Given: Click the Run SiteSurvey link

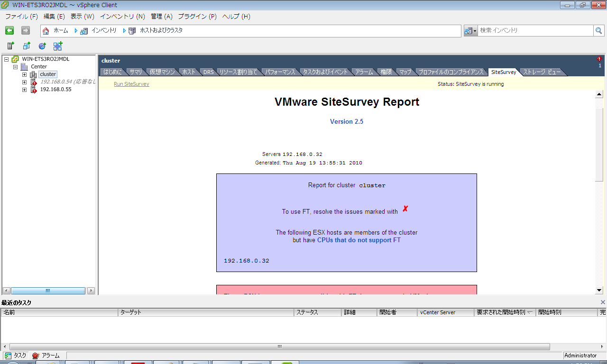Looking at the screenshot, I should coord(131,84).
